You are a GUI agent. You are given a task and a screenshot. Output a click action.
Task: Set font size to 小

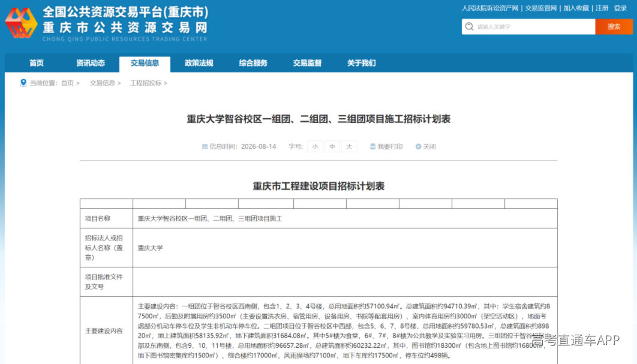(316, 147)
